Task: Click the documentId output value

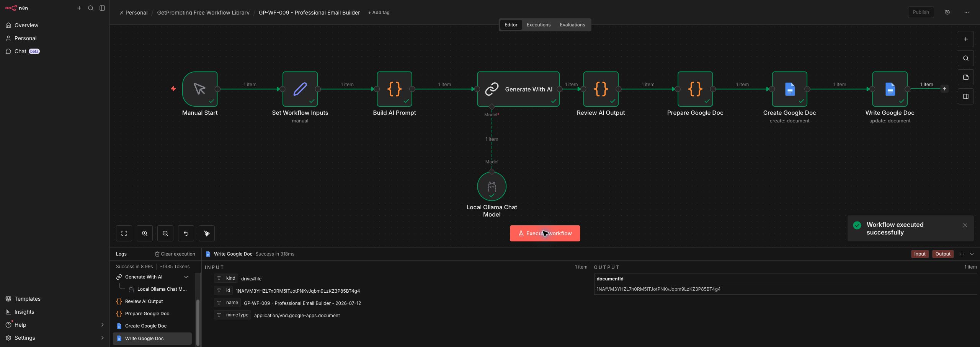Action: click(x=658, y=289)
